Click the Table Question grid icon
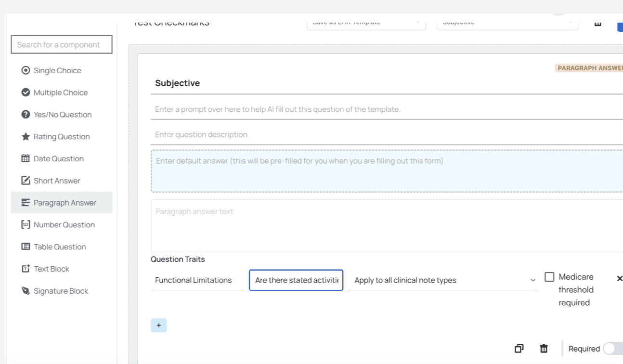 (26, 247)
